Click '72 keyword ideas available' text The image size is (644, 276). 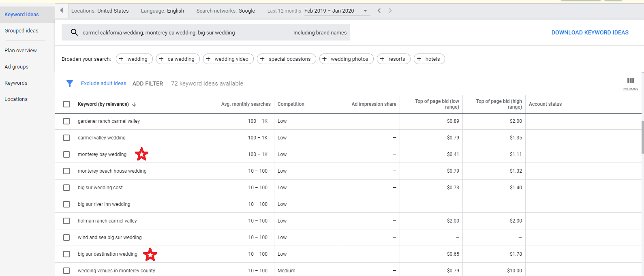[x=207, y=83]
